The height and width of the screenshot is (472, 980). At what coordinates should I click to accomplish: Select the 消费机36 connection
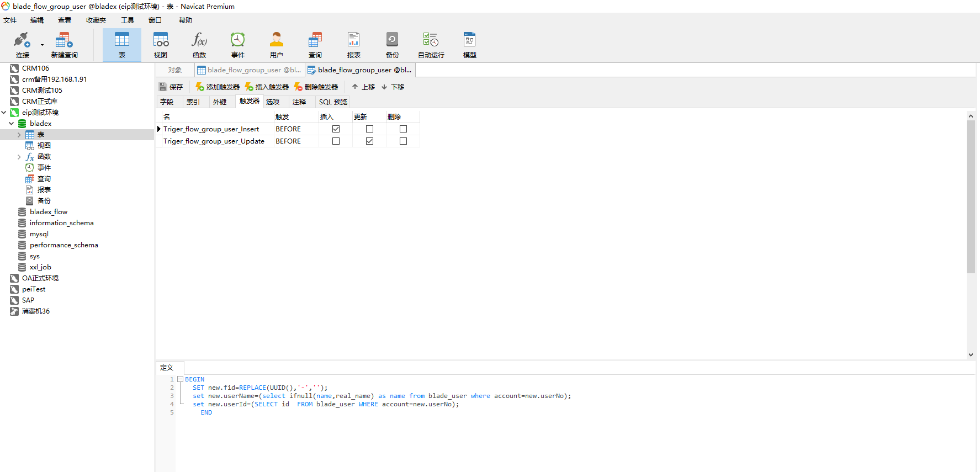(36, 311)
